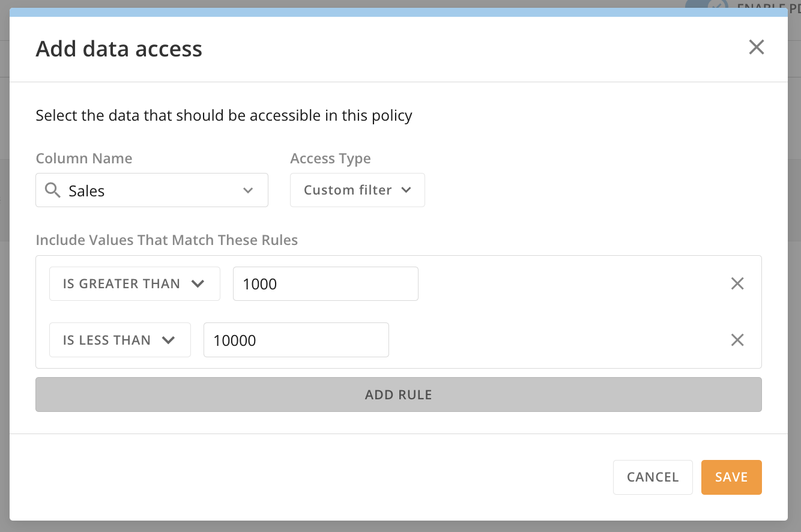Remove the 'is less than 10000' rule
801x532 pixels.
click(x=737, y=340)
